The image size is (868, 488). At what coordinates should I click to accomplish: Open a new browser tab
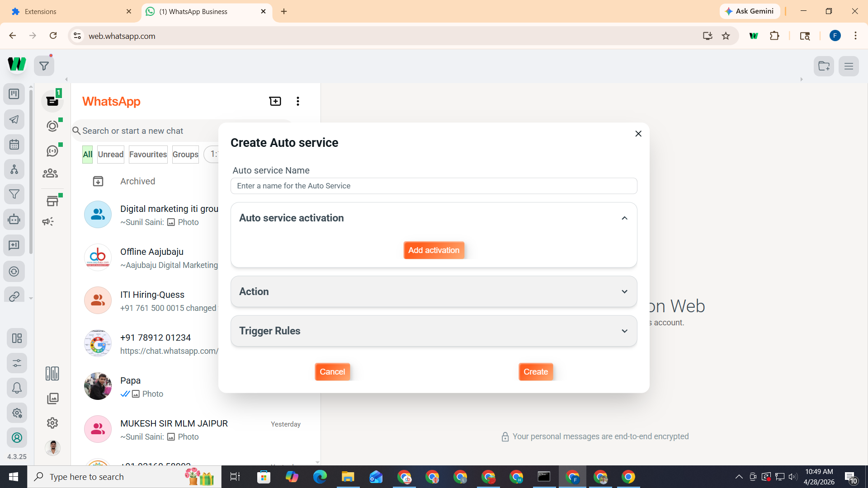tap(284, 11)
